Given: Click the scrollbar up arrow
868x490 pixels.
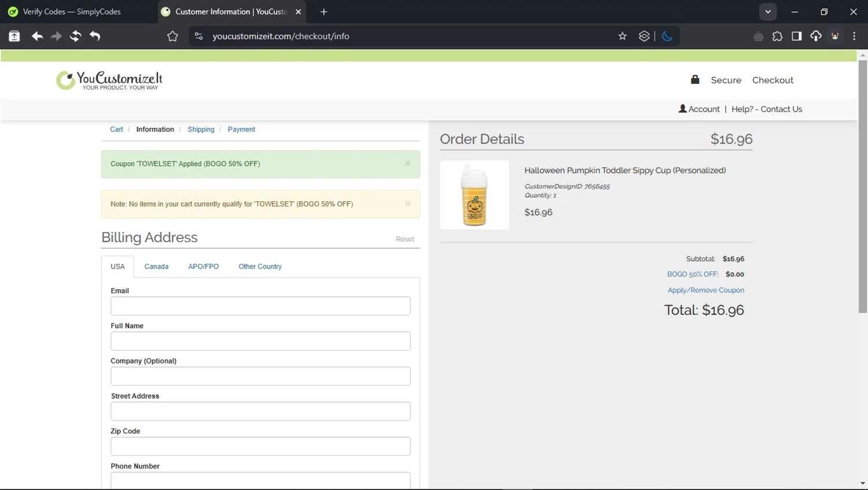Looking at the screenshot, I should click(863, 56).
